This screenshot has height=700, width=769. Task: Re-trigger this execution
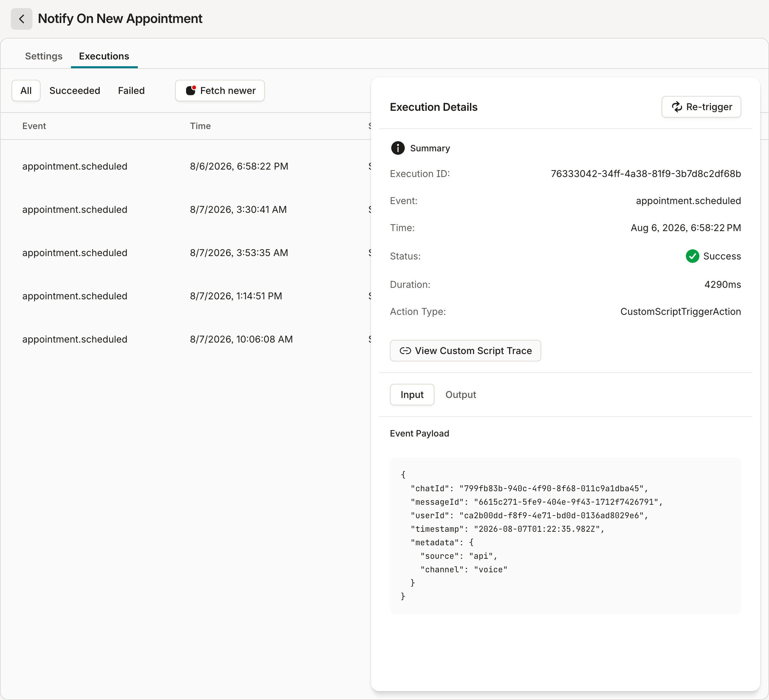click(701, 107)
